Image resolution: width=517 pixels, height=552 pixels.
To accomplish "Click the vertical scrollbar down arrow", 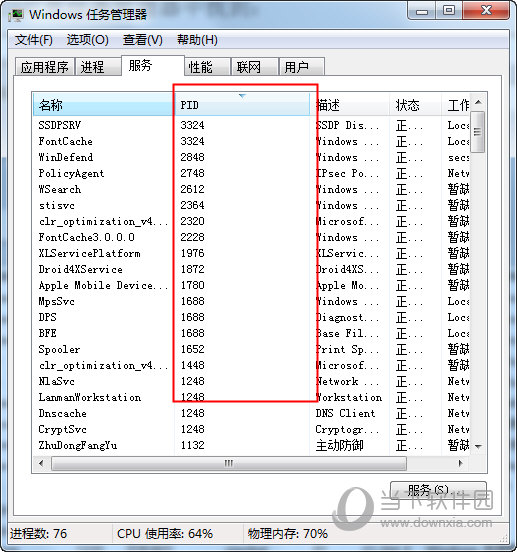I will [x=478, y=446].
